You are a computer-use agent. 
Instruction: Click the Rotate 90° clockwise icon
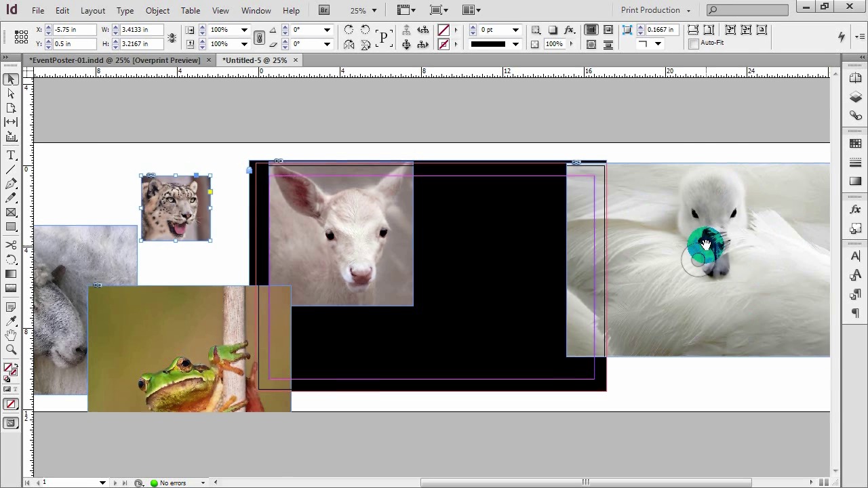(x=349, y=30)
